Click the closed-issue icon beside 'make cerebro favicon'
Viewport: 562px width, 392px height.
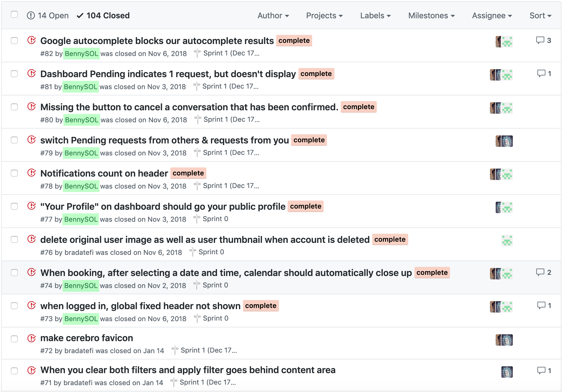pyautogui.click(x=31, y=338)
